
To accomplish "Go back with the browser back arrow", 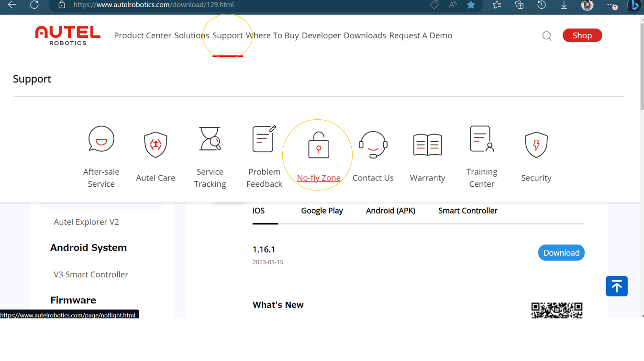I will pyautogui.click(x=12, y=5).
